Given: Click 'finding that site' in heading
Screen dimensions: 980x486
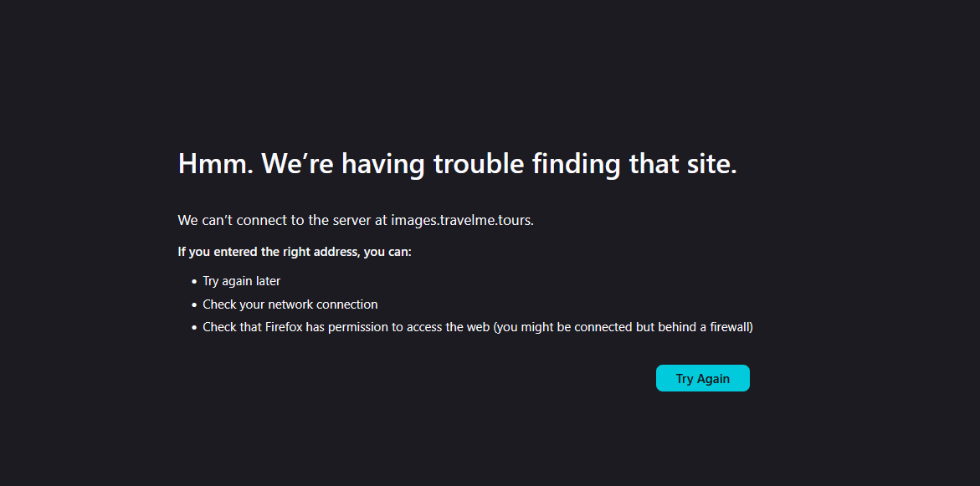Looking at the screenshot, I should click(634, 164).
